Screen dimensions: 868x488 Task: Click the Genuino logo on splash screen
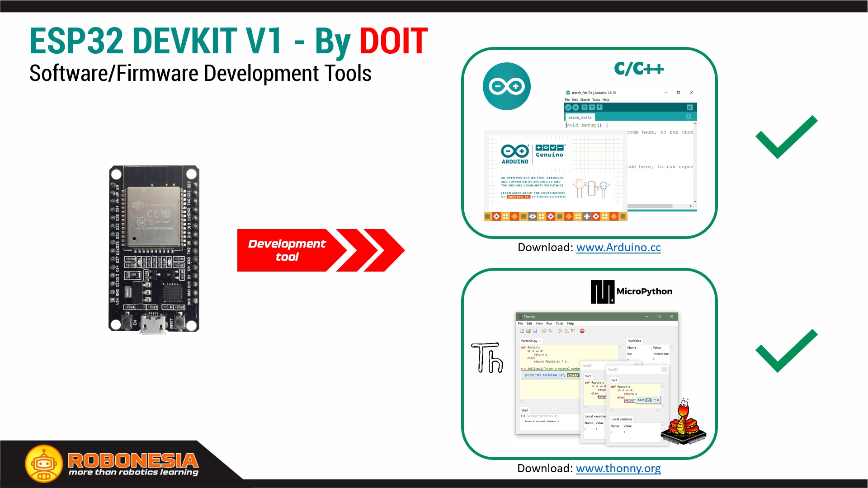click(x=550, y=151)
